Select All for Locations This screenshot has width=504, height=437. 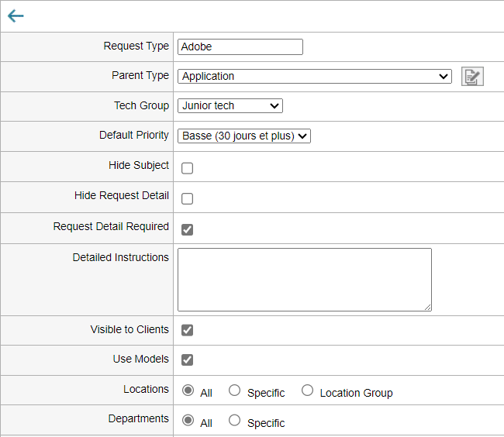click(188, 391)
